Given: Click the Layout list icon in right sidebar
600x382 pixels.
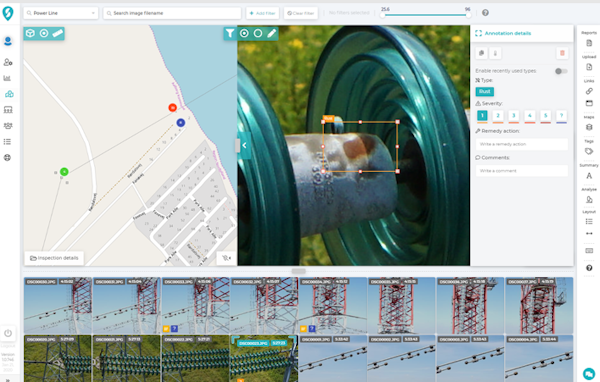Looking at the screenshot, I should [589, 221].
